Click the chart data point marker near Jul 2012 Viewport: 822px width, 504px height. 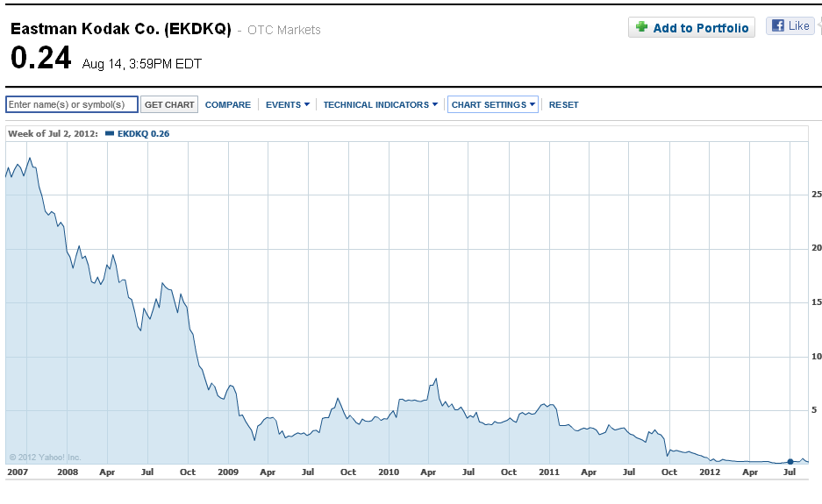tap(790, 462)
